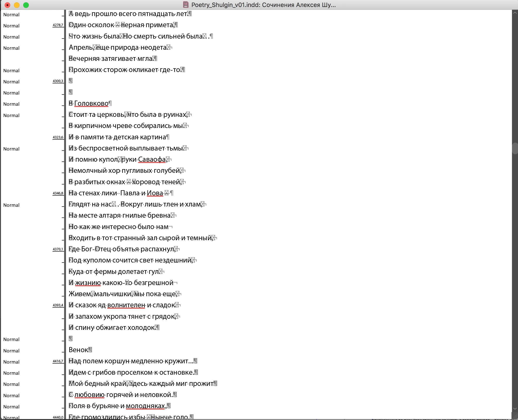The height and width of the screenshot is (420, 518).
Task: Click the green full-screen window button
Action: point(26,5)
